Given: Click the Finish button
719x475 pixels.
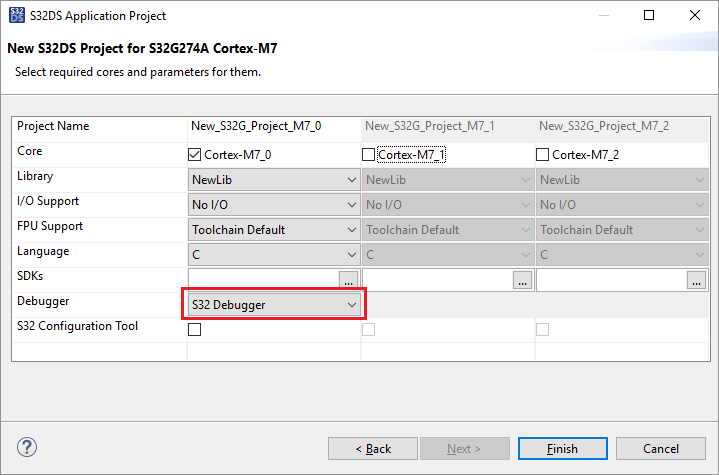Looking at the screenshot, I should 562,449.
